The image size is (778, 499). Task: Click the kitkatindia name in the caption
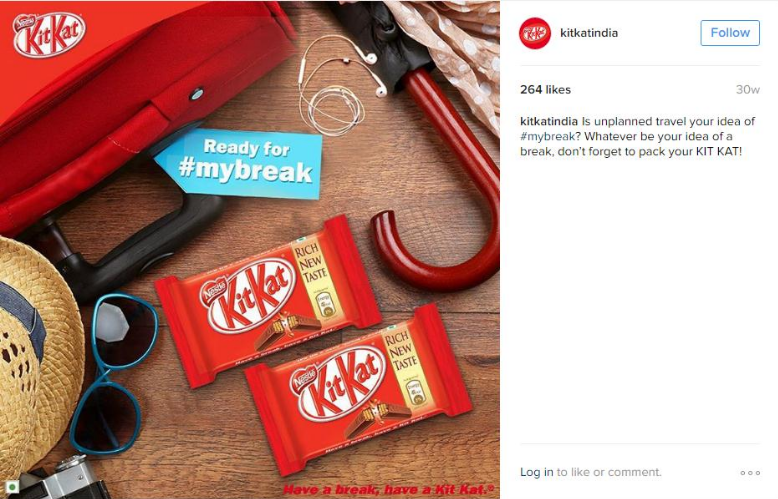click(x=549, y=122)
